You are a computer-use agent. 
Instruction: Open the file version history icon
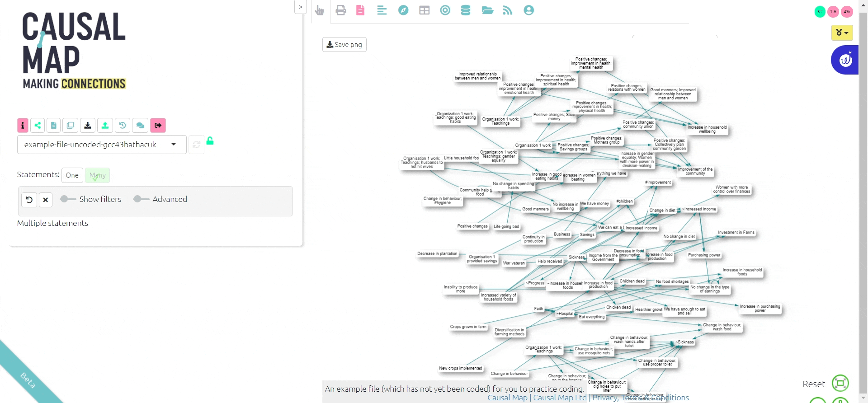coord(122,125)
